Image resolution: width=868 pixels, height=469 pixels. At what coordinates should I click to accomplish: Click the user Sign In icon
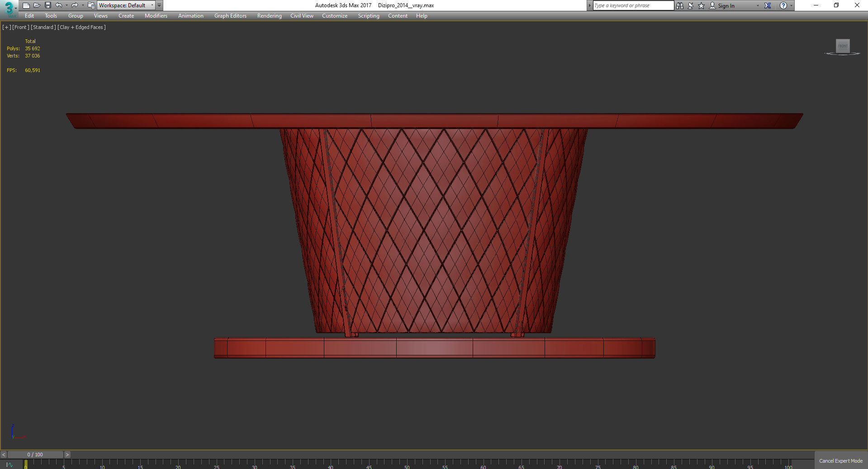[x=712, y=5]
